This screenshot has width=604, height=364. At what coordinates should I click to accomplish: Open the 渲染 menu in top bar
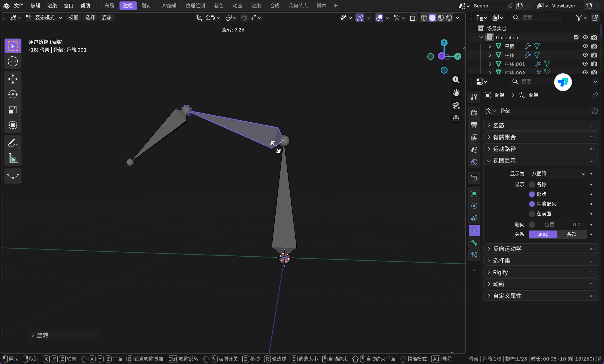point(52,6)
